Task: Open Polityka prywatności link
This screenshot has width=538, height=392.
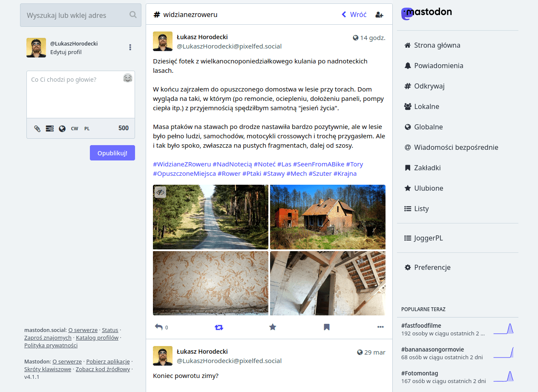Action: (51, 345)
